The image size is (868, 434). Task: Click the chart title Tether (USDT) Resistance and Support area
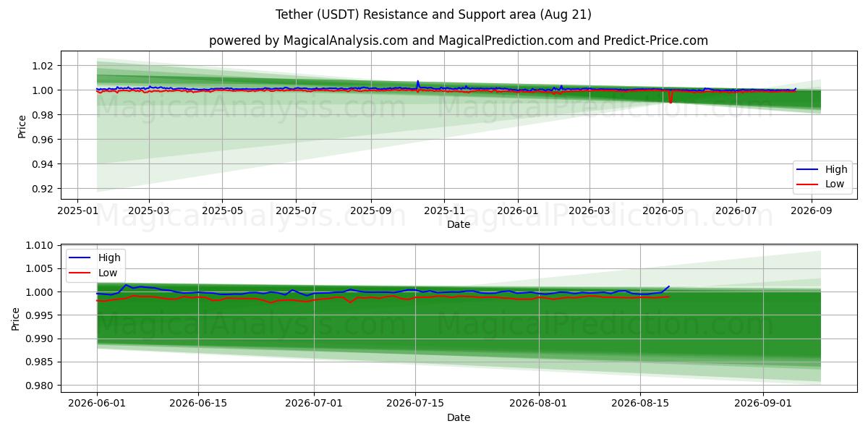433,14
